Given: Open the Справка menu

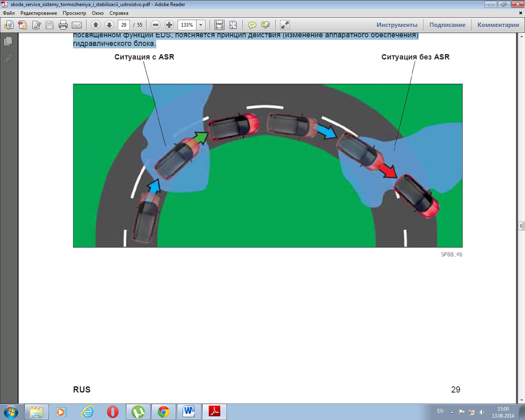Looking at the screenshot, I should (x=119, y=13).
